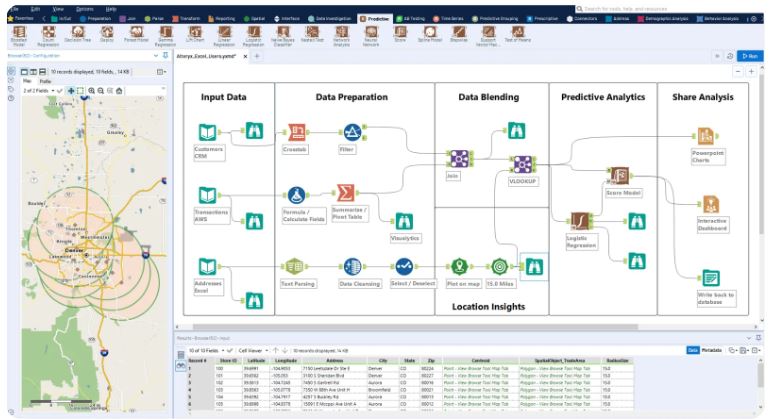Toggle the pan tool in map toolbar

tap(71, 91)
